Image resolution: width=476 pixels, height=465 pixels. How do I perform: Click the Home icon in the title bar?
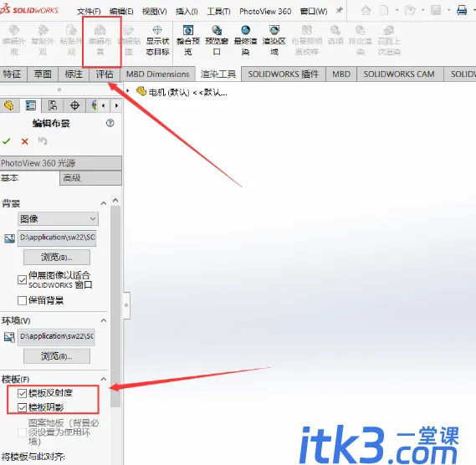point(366,11)
